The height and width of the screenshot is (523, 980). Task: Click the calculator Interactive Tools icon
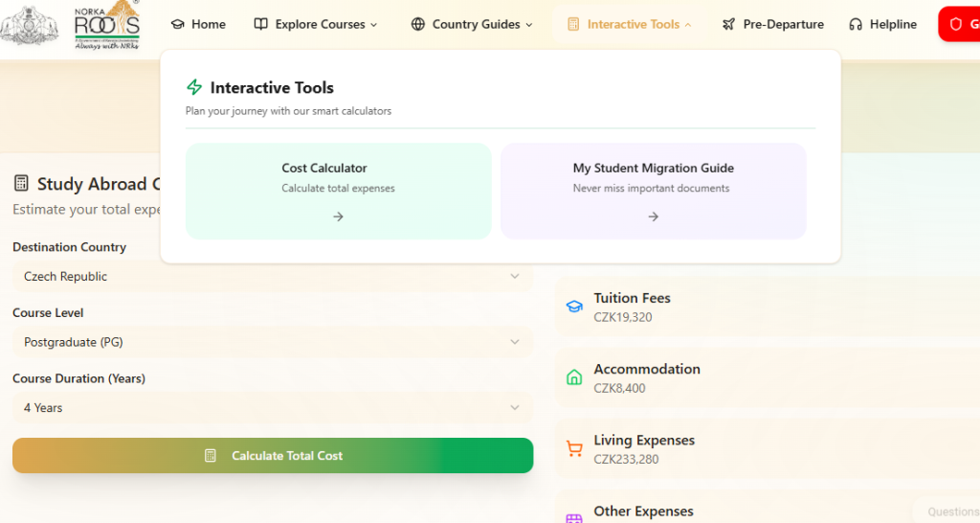point(573,24)
